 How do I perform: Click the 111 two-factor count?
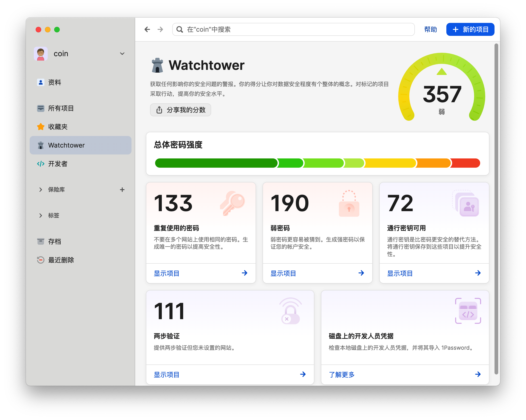pos(169,311)
